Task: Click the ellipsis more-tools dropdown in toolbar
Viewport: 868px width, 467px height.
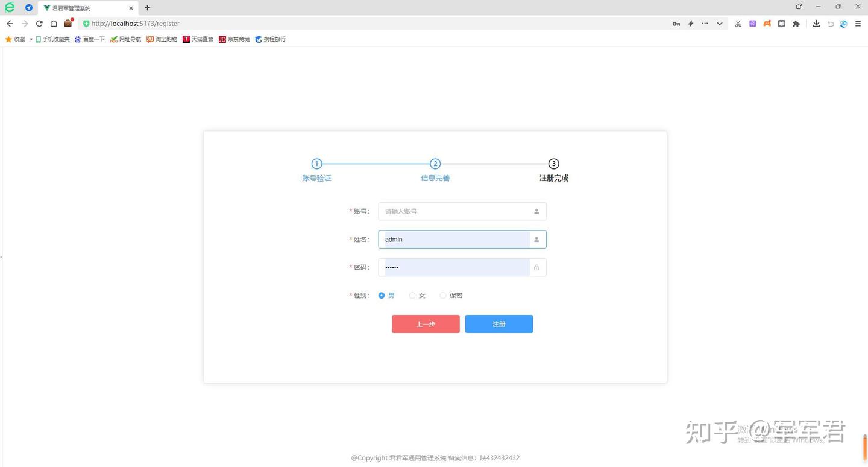Action: pos(705,24)
